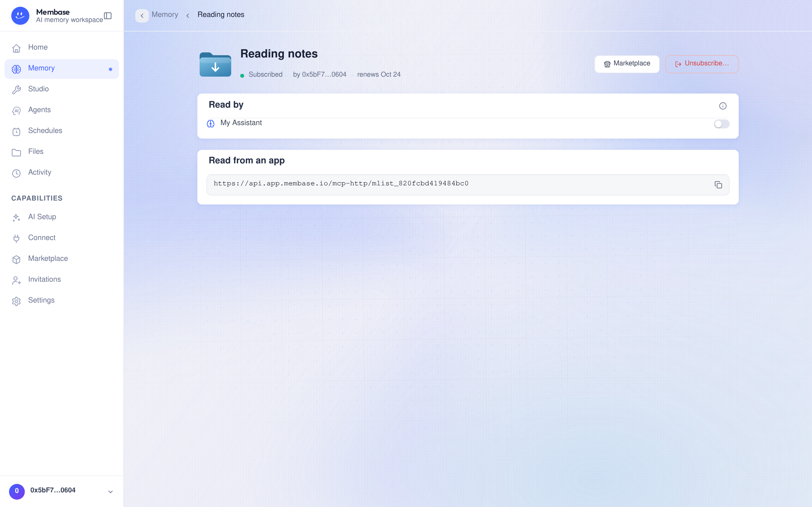Click the MCP URL field
The height and width of the screenshot is (507, 812).
[468, 185]
